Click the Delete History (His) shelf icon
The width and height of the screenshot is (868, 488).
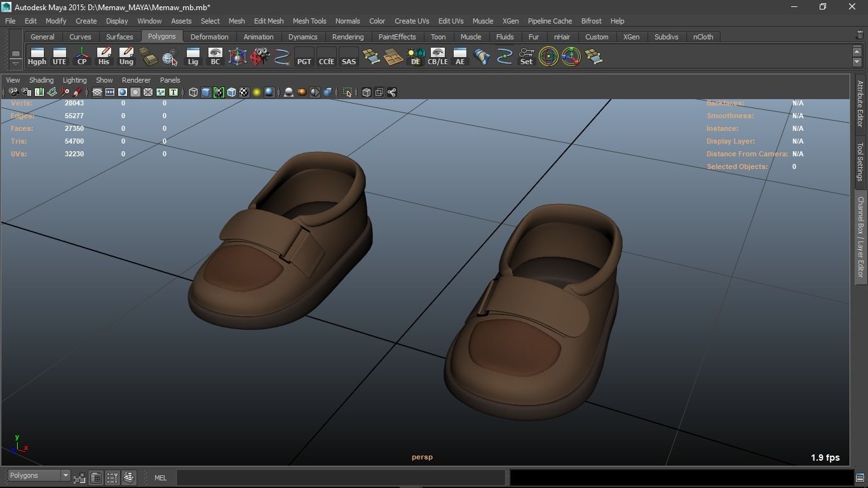(x=104, y=57)
